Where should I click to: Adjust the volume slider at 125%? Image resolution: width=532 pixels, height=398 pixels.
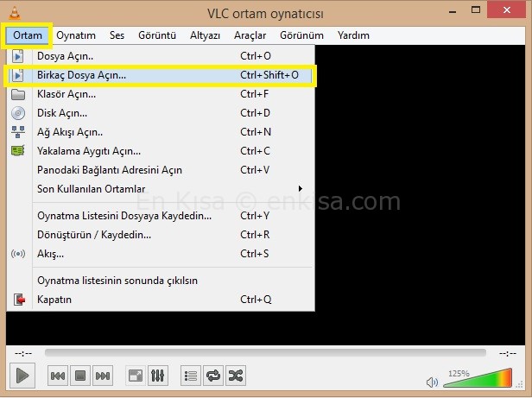[478, 378]
